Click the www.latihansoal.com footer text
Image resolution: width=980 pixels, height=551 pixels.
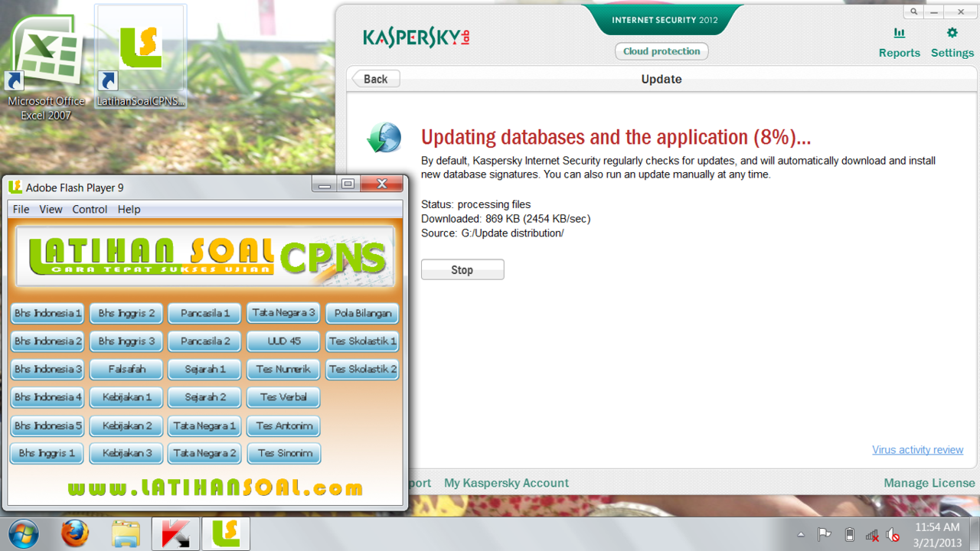coord(215,487)
